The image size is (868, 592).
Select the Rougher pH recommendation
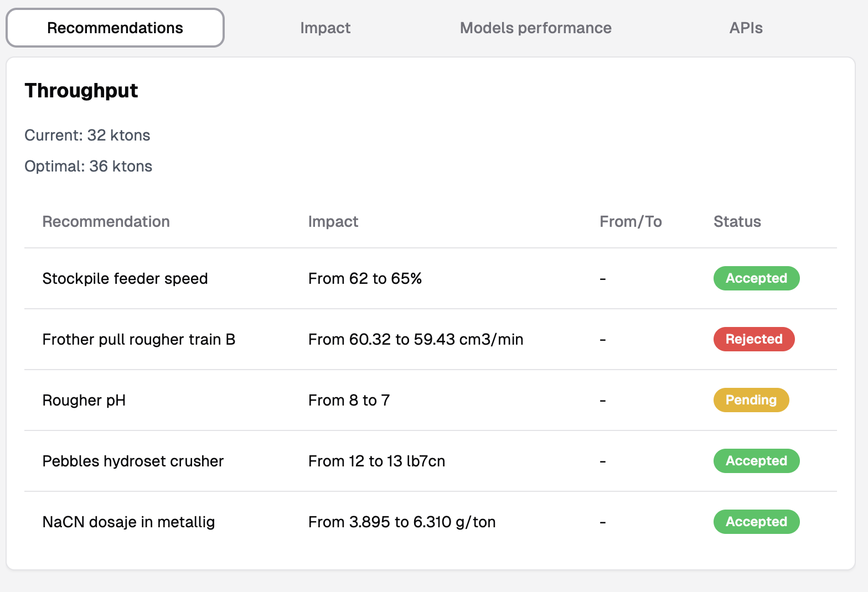(x=84, y=400)
